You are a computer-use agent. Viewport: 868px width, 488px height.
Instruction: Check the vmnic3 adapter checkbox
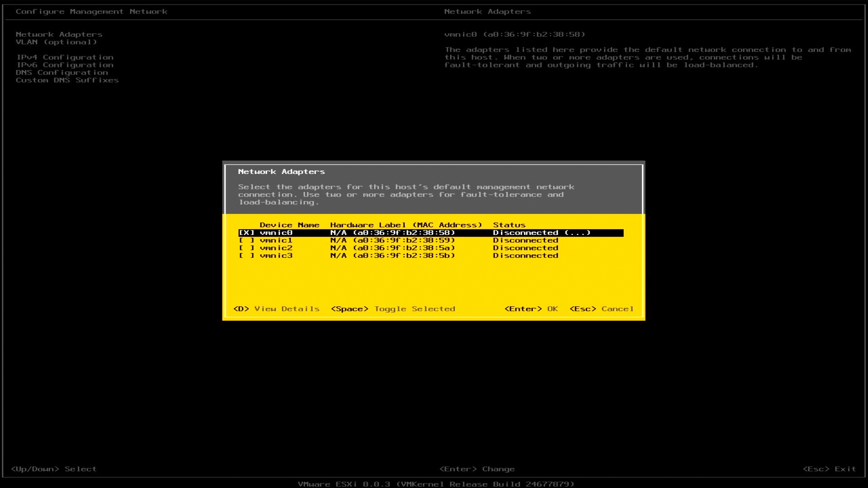click(246, 256)
